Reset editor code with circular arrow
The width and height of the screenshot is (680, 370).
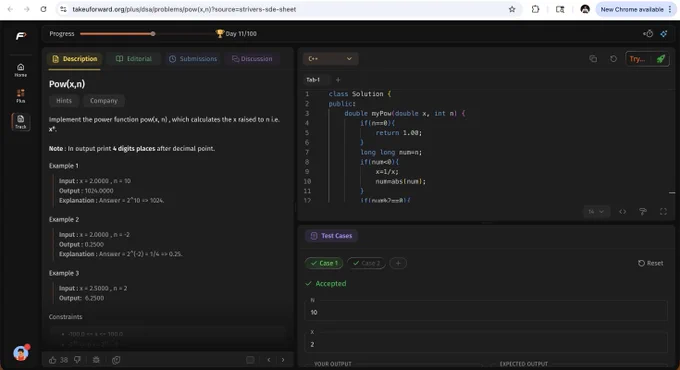pyautogui.click(x=613, y=59)
